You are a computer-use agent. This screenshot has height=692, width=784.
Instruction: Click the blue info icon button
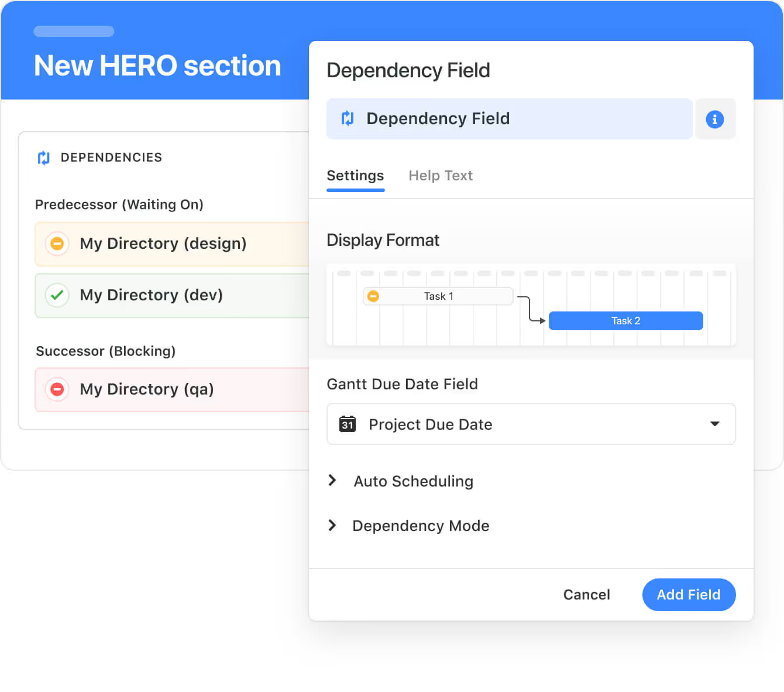[x=714, y=119]
